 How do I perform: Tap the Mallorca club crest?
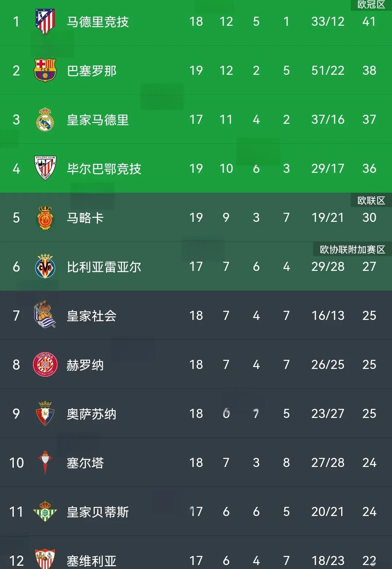coord(45,218)
